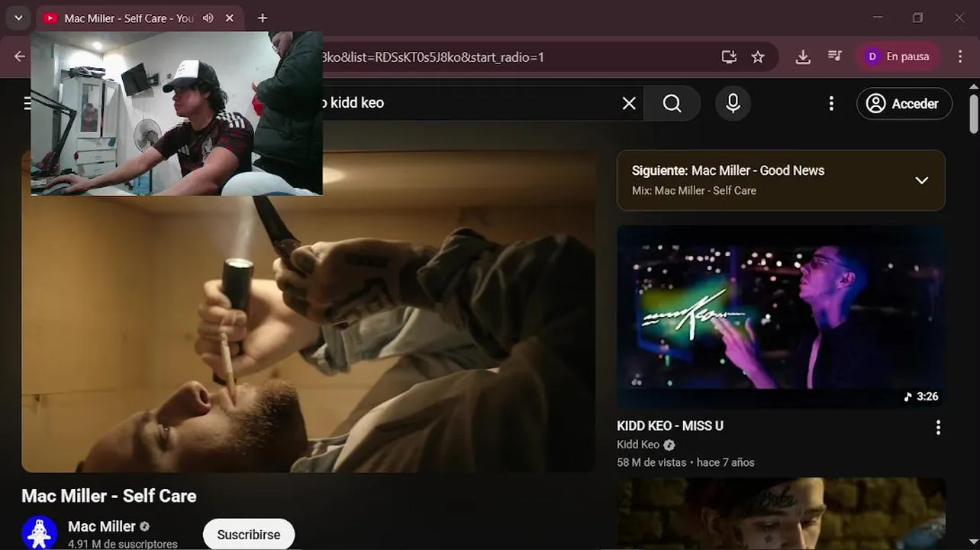
Task: Click the Suscribirse button
Action: (249, 534)
